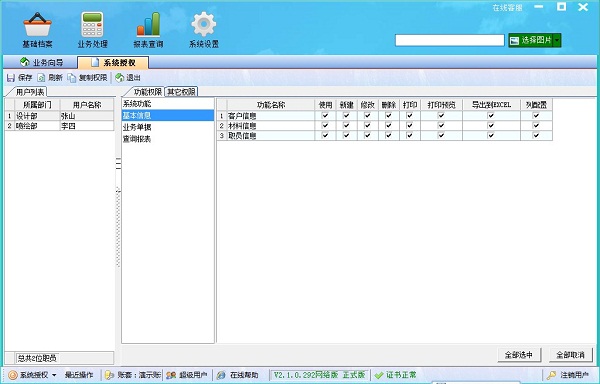The height and width of the screenshot is (384, 600).
Task: Click the 业务向导 home tab icon
Action: click(25, 62)
